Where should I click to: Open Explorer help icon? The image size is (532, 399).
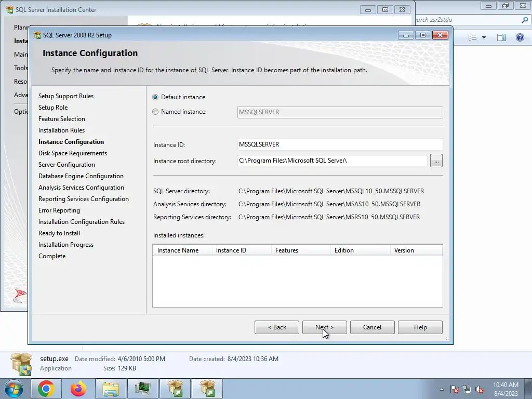(520, 37)
